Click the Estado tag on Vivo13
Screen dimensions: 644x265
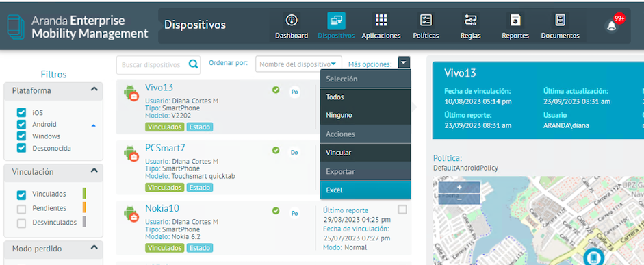[x=200, y=127]
